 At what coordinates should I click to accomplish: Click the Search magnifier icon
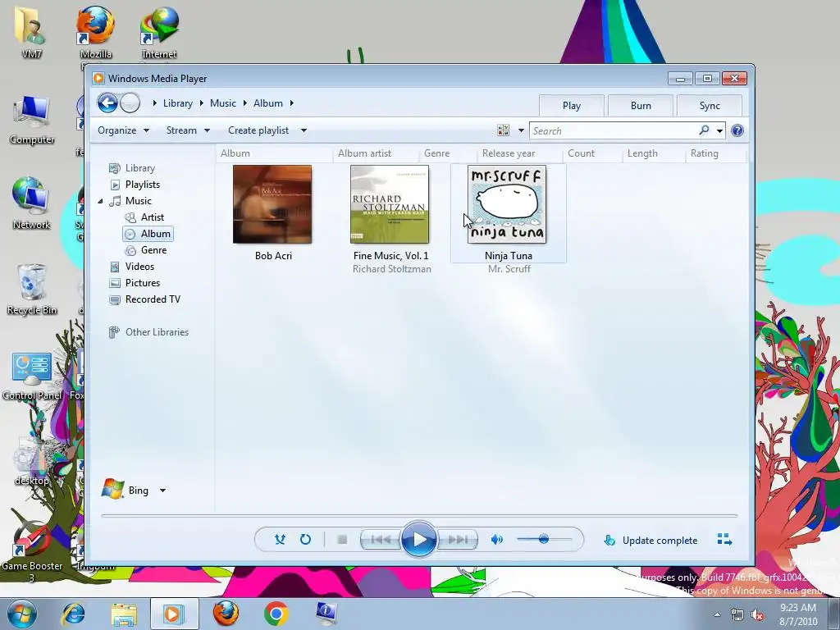click(704, 130)
